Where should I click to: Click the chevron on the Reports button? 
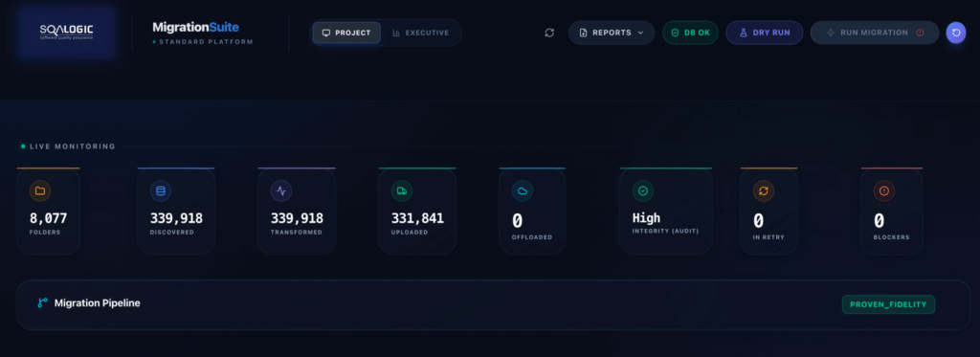[640, 33]
